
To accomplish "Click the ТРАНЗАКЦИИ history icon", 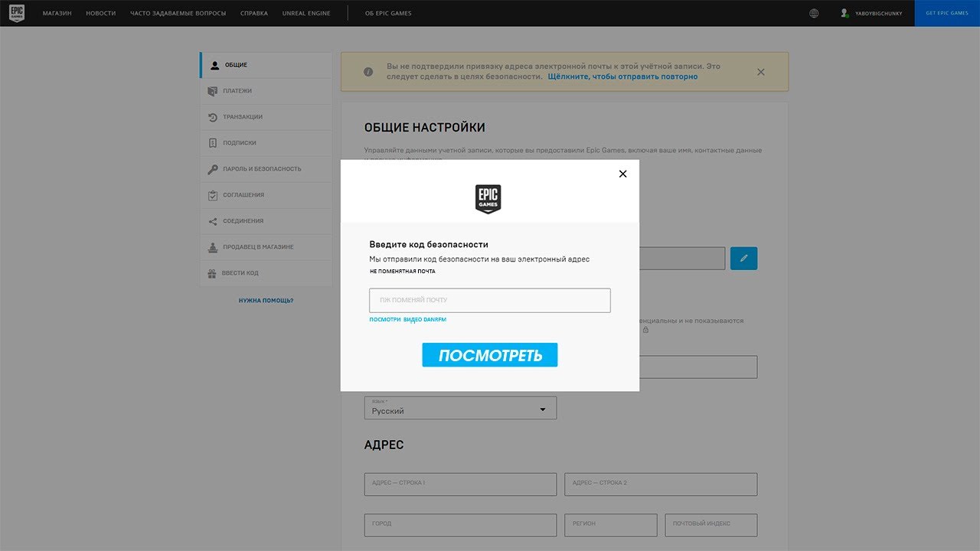I will [213, 117].
